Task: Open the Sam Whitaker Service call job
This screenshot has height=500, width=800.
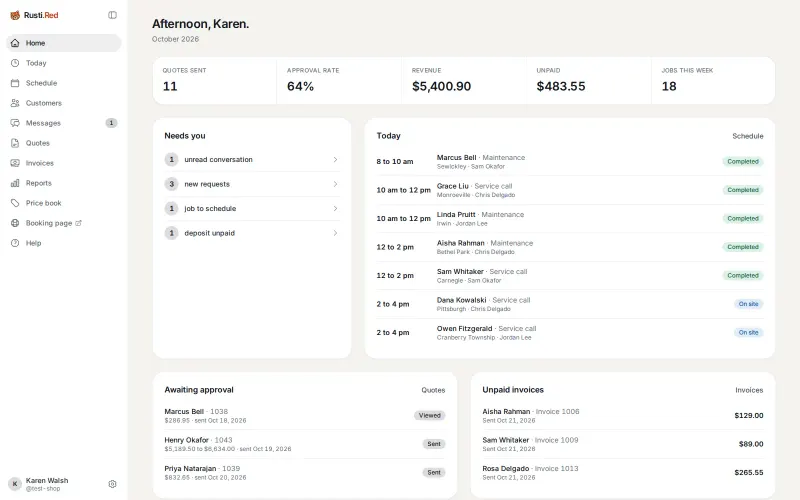Action: point(570,276)
